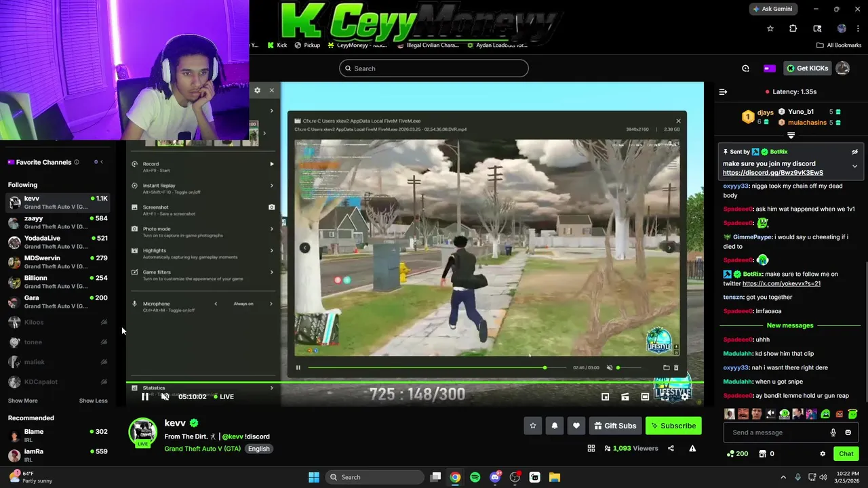The width and height of the screenshot is (868, 488).
Task: Enter fullscreen on the stream player
Action: 665,396
